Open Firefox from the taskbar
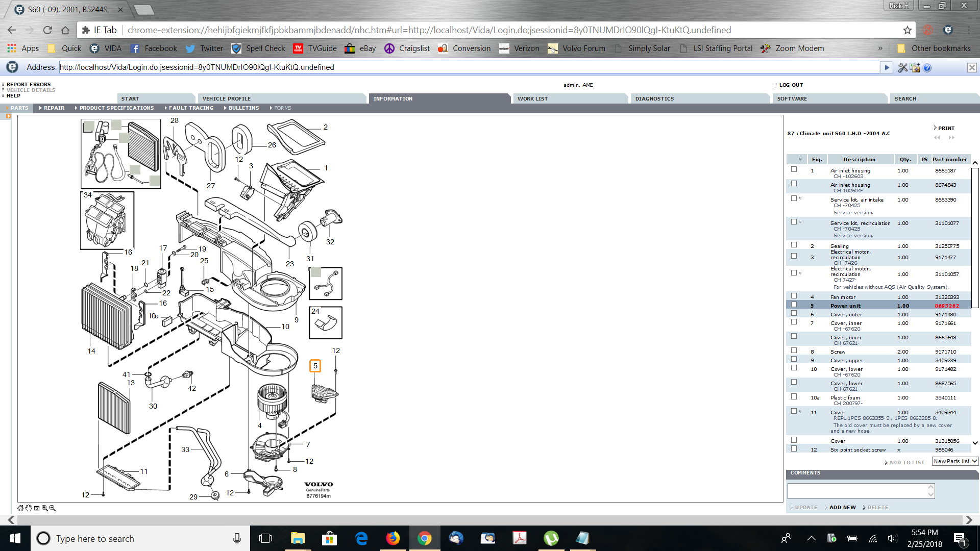 pyautogui.click(x=393, y=538)
